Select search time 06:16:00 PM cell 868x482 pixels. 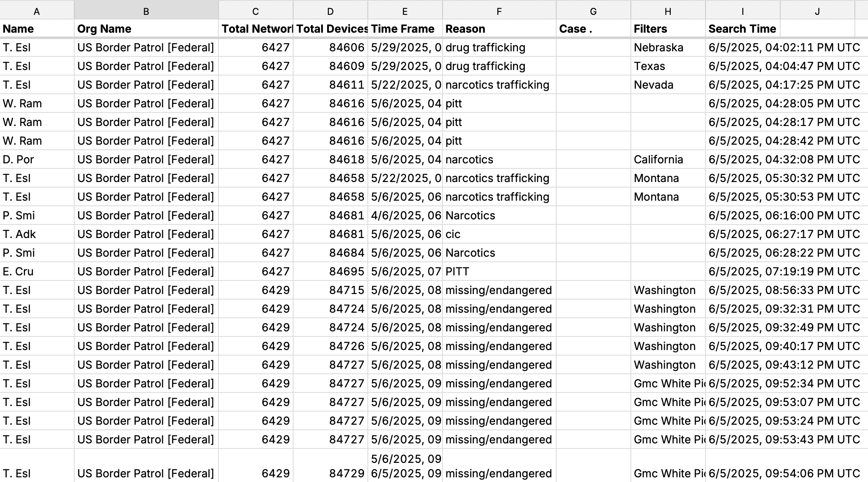[x=784, y=216]
